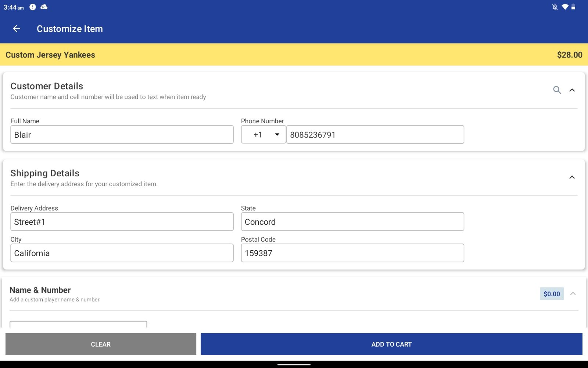
Task: Tap the Wi-Fi status icon
Action: (x=565, y=7)
